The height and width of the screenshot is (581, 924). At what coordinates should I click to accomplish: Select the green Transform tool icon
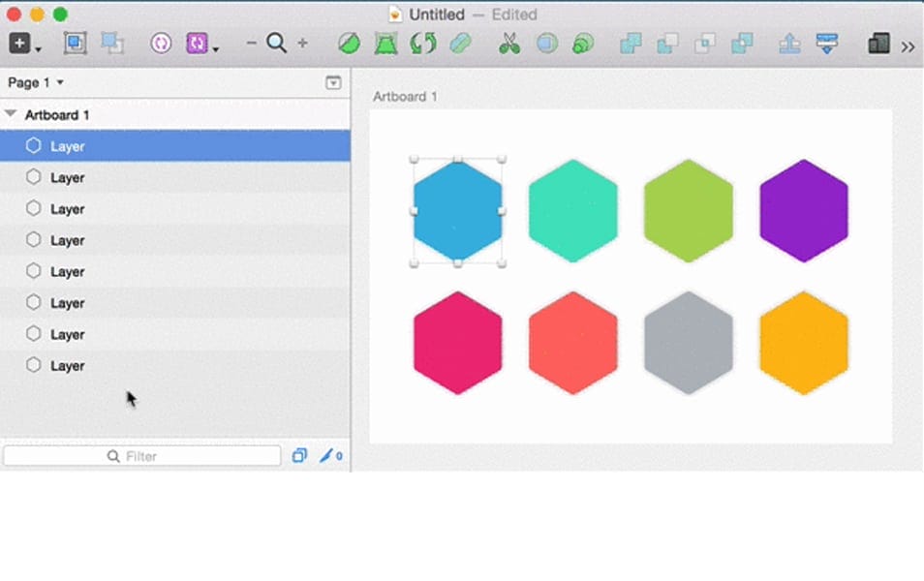click(x=385, y=44)
